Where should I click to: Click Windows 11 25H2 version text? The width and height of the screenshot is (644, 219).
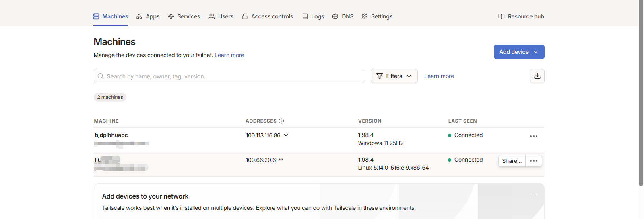click(x=381, y=143)
